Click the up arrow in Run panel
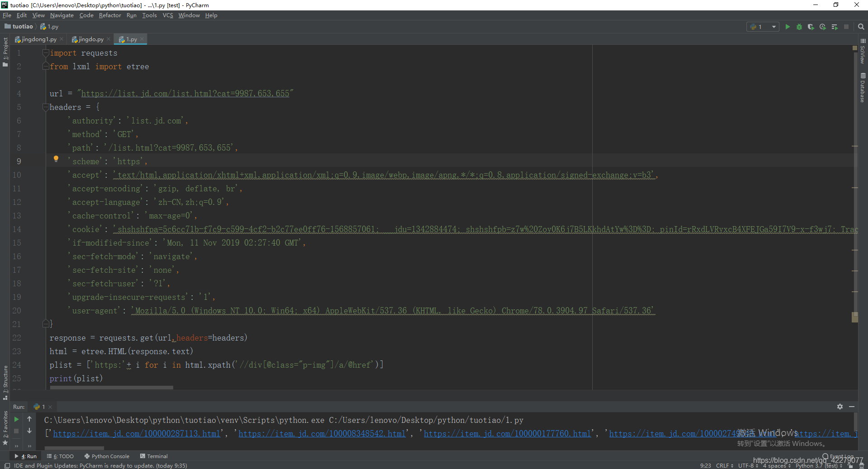Viewport: 868px width, 469px height. (29, 419)
